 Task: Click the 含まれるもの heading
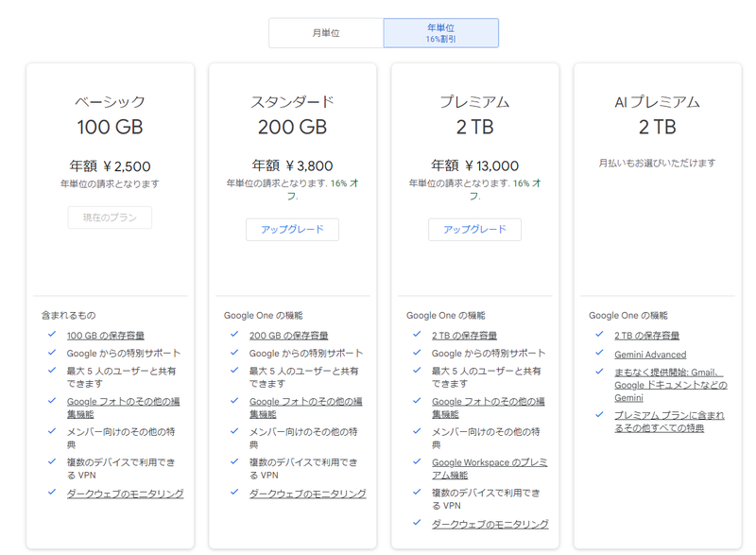(68, 316)
